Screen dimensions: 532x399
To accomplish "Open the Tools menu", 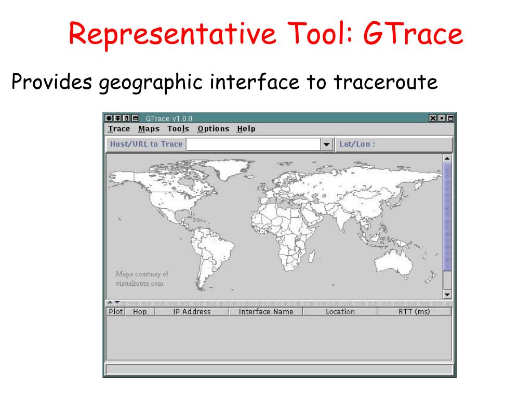I will point(178,129).
